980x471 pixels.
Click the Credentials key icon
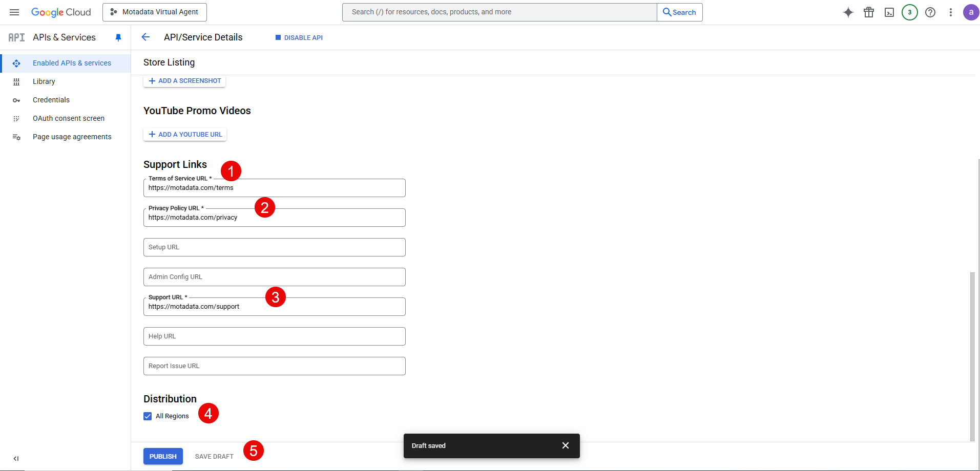[51, 99]
